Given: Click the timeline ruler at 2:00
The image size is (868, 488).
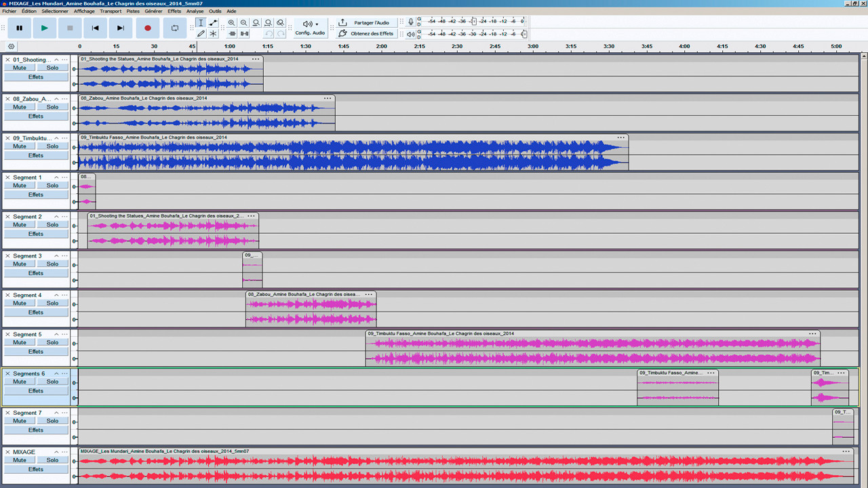Looking at the screenshot, I should coord(380,47).
